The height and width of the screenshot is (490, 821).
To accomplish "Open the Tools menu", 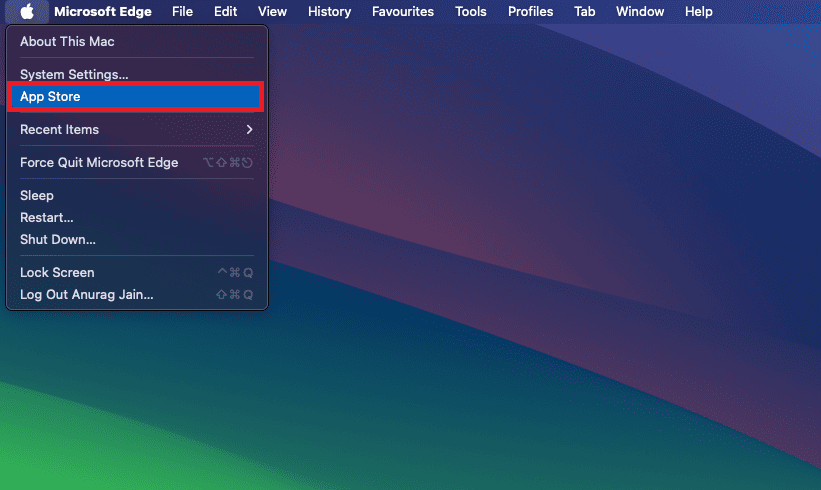I will click(470, 12).
